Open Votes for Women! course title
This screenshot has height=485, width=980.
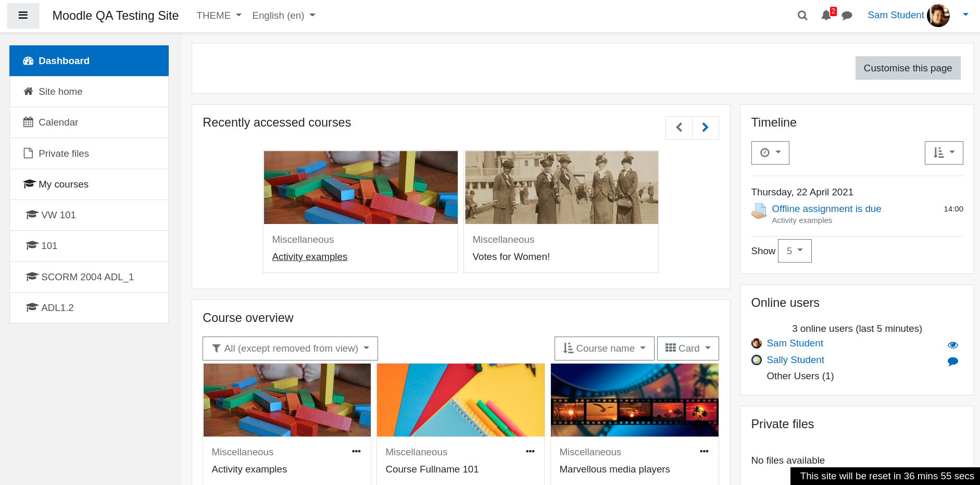511,257
